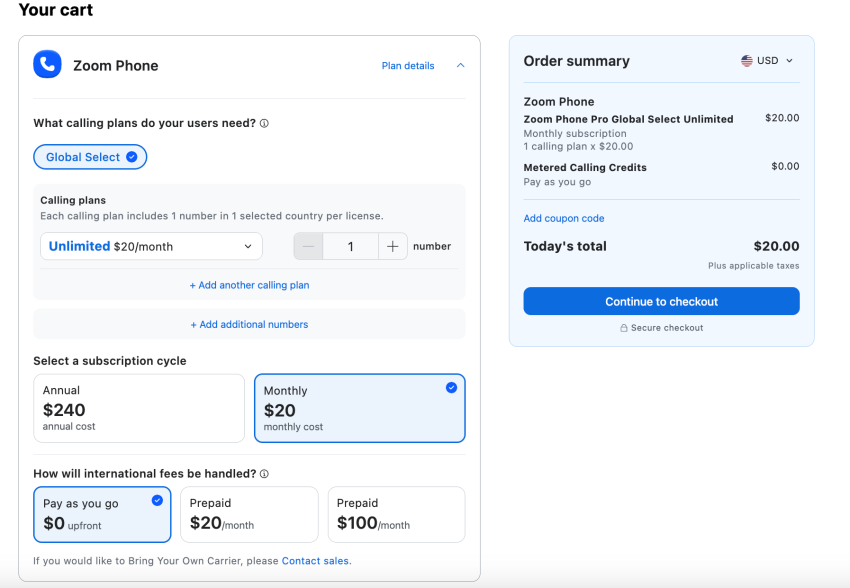Choose Prepaid $100/month international option

pos(396,514)
